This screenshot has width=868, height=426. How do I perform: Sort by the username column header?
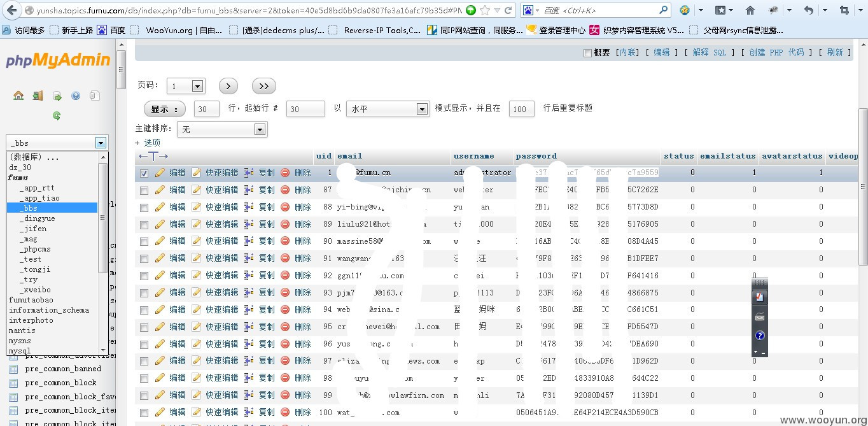pyautogui.click(x=473, y=156)
